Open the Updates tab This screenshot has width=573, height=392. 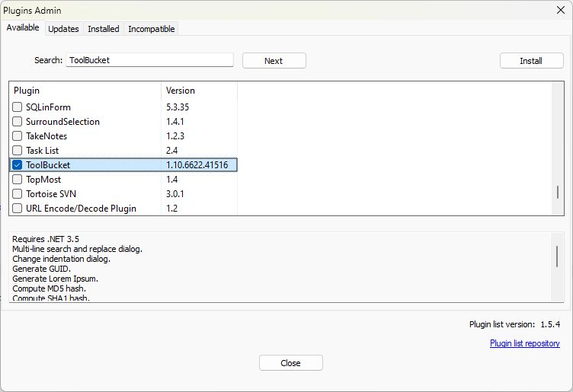(x=63, y=29)
